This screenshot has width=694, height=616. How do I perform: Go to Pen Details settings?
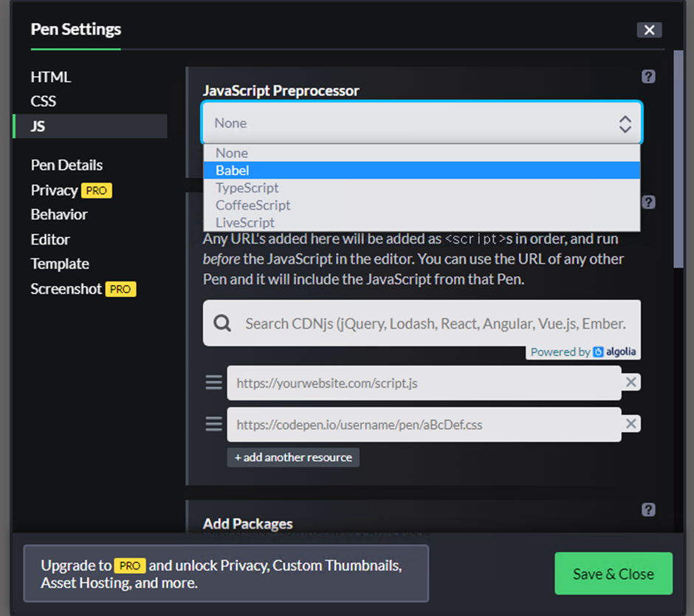[66, 165]
